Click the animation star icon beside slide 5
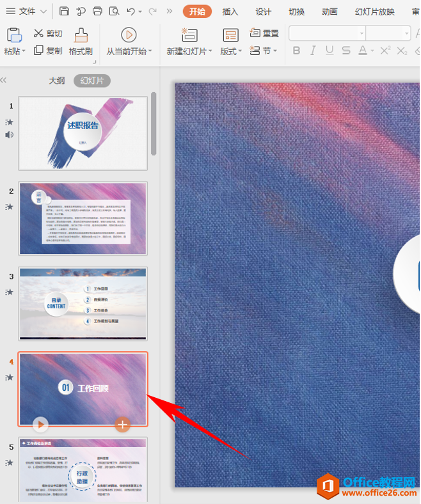 click(x=10, y=462)
